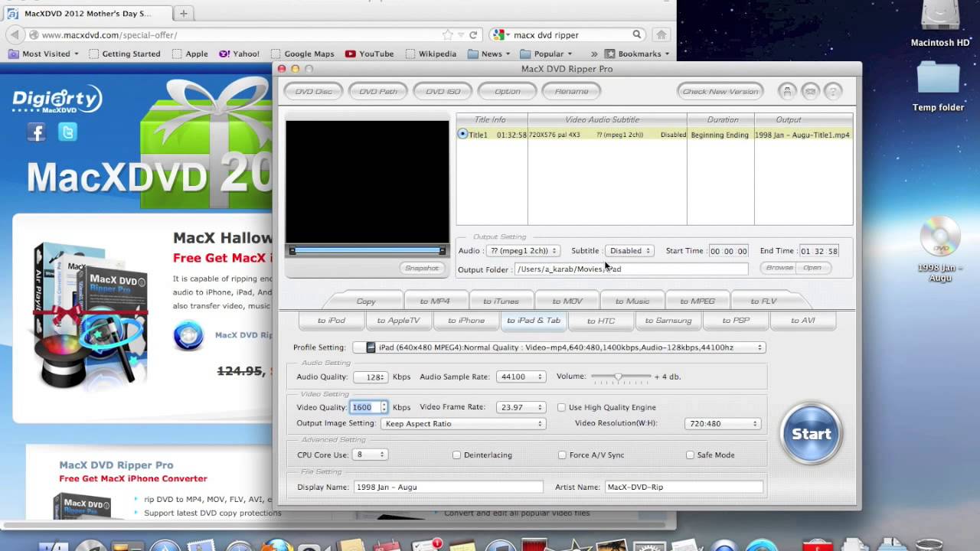The width and height of the screenshot is (980, 551).
Task: Show more bookmarks with double chevron
Action: [594, 54]
